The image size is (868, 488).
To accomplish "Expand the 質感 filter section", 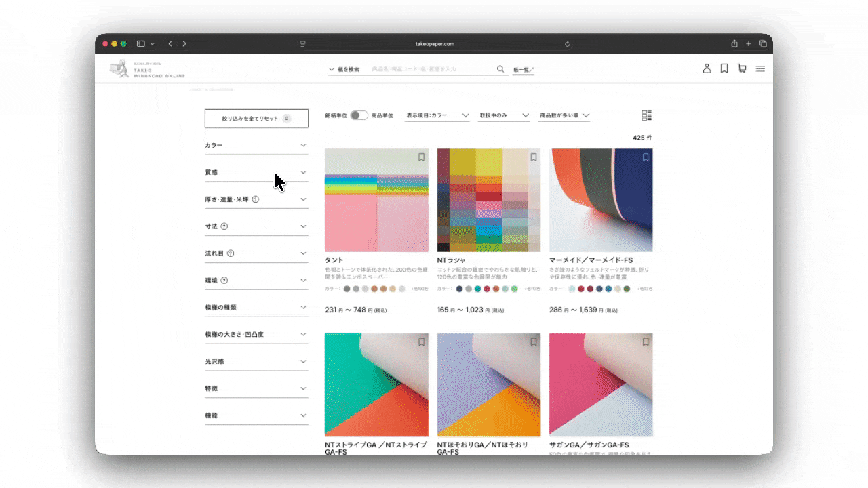I will click(256, 173).
